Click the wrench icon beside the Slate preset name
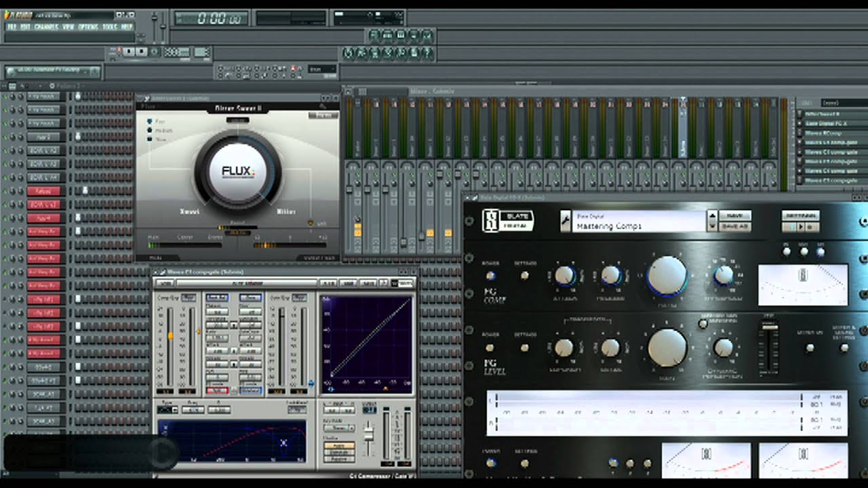The image size is (868, 488). pyautogui.click(x=565, y=220)
